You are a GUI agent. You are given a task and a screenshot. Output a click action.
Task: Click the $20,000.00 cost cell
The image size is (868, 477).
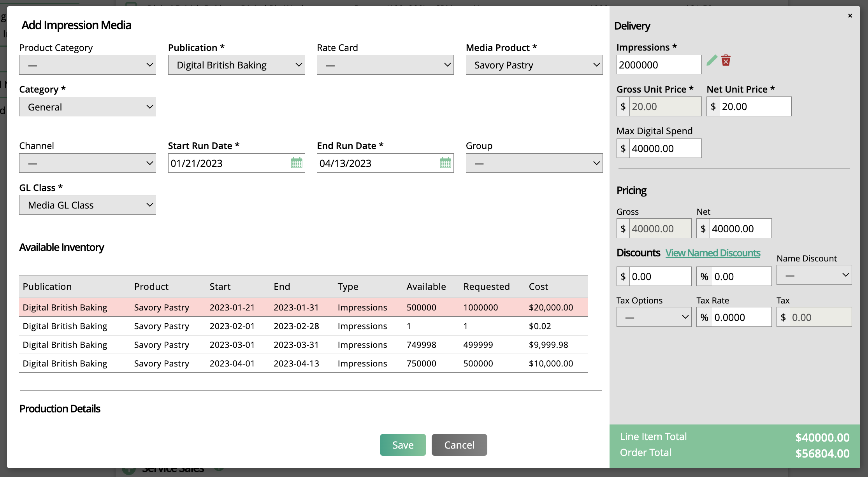click(551, 307)
